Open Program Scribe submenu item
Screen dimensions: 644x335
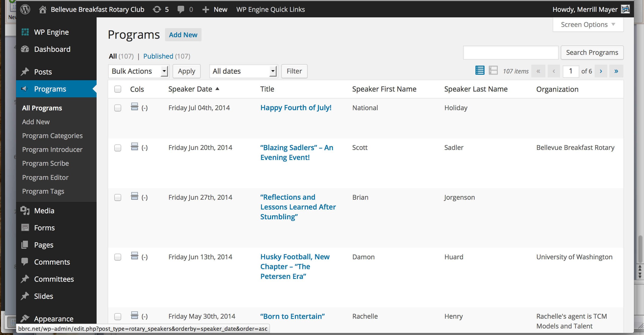[x=46, y=163]
